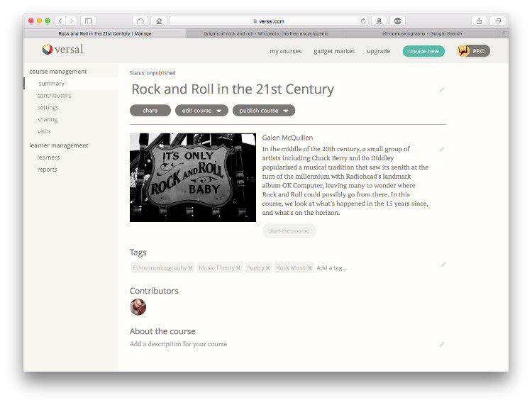Edit the course summary pencil icon

pyautogui.click(x=442, y=149)
